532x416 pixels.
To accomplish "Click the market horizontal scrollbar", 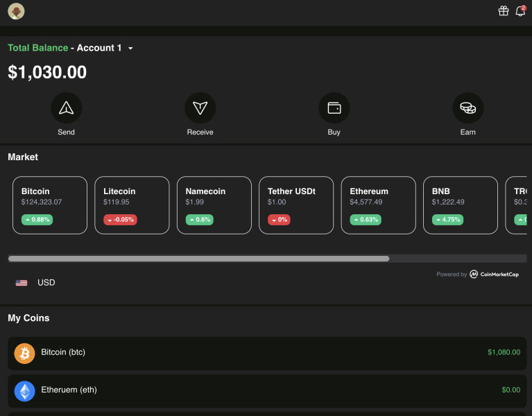I will pyautogui.click(x=199, y=259).
